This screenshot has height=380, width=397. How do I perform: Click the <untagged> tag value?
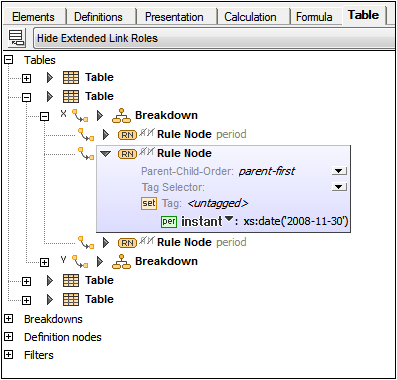point(218,203)
